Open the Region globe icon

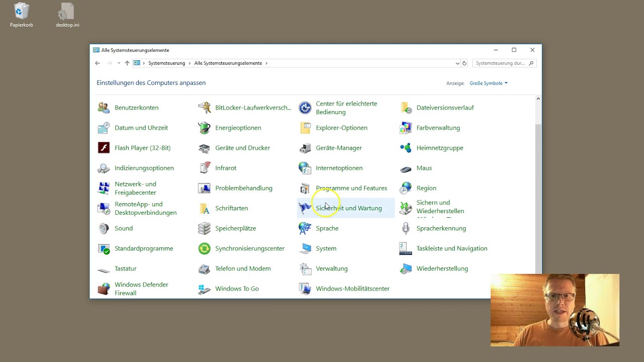406,188
